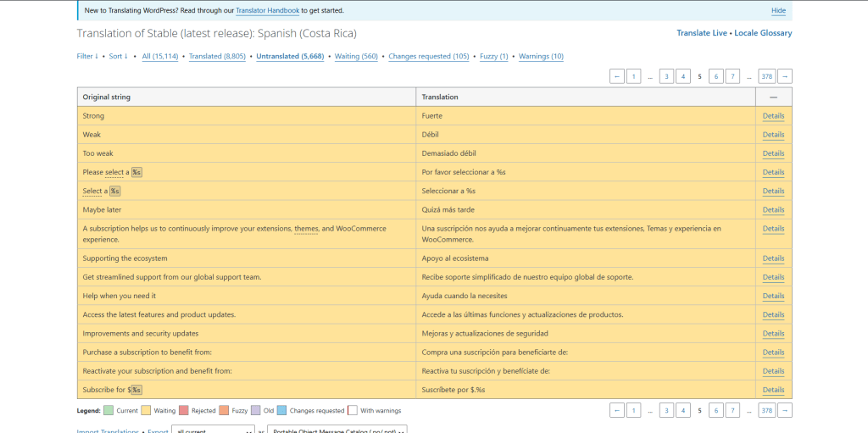Open Details for 'Purchase a subscription' row

[x=773, y=353]
